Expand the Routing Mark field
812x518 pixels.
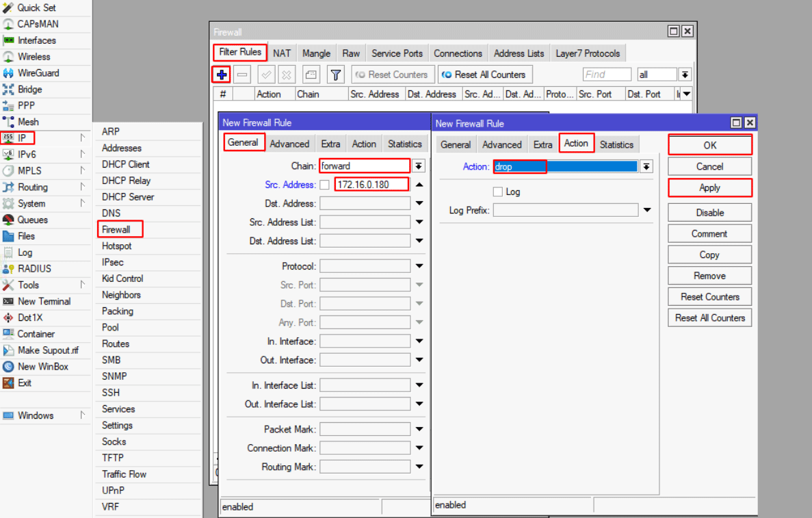tap(419, 467)
